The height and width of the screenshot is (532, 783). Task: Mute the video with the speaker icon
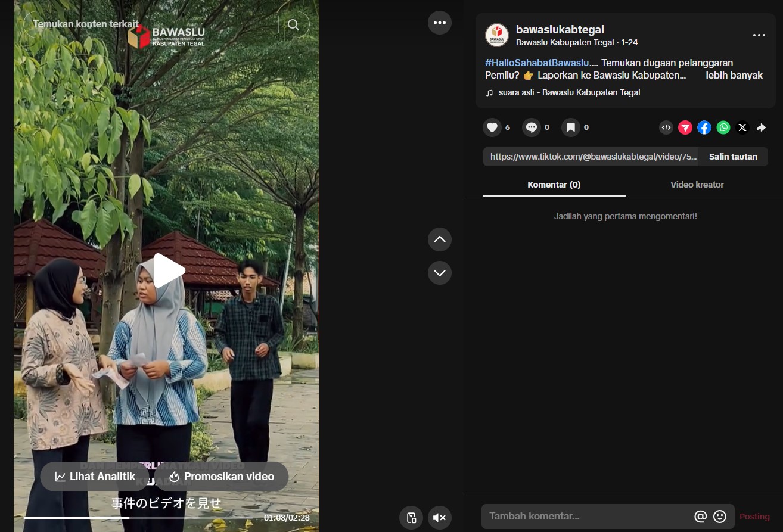pos(439,517)
